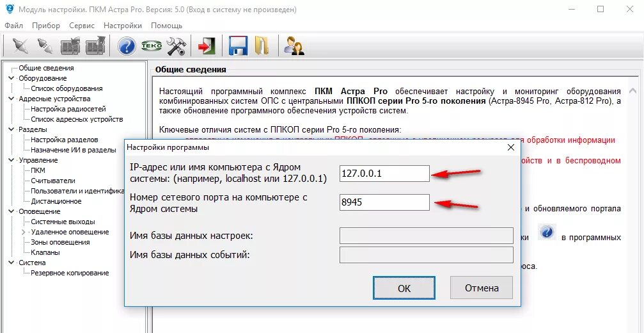This screenshot has height=333, width=644.
Task: Collapse the Адресные устройства tree node
Action: click(10, 99)
